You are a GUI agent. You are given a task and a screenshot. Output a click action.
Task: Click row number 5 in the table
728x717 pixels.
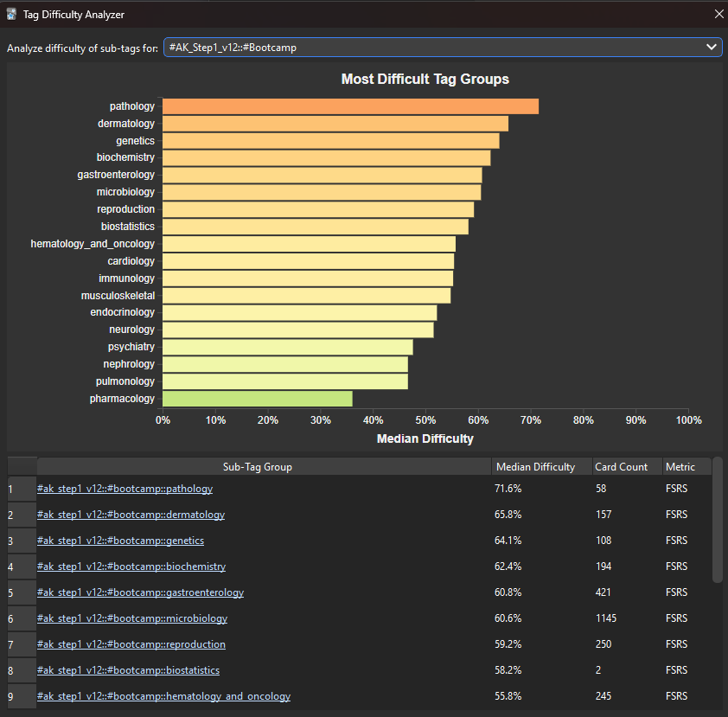coord(21,592)
